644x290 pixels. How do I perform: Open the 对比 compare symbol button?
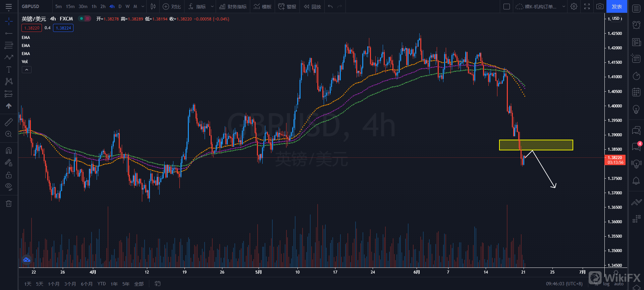click(x=172, y=6)
